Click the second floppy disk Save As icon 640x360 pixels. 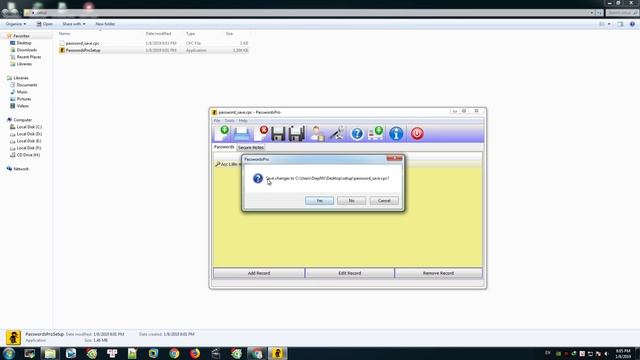click(x=297, y=134)
